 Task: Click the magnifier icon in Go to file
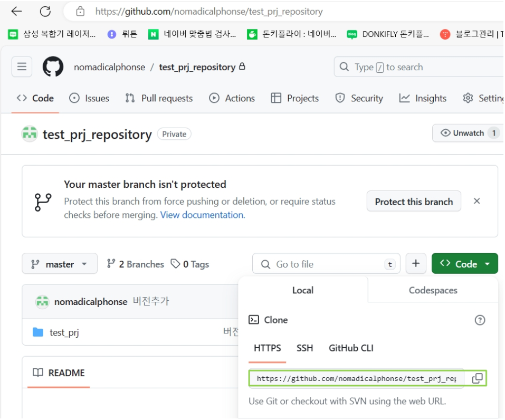265,264
